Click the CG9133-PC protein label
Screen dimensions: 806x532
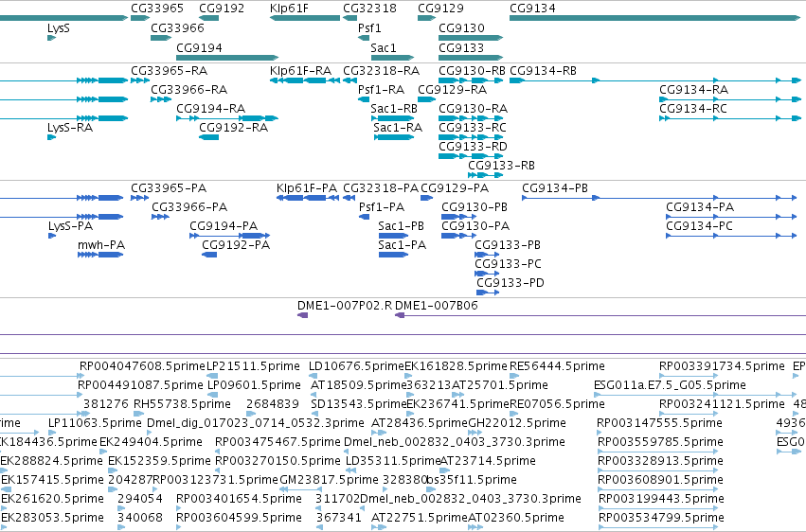(x=508, y=264)
